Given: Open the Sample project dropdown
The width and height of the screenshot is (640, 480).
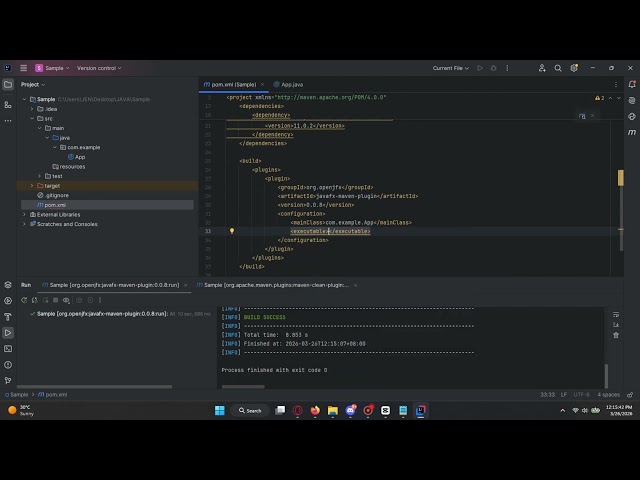Looking at the screenshot, I should pos(52,68).
